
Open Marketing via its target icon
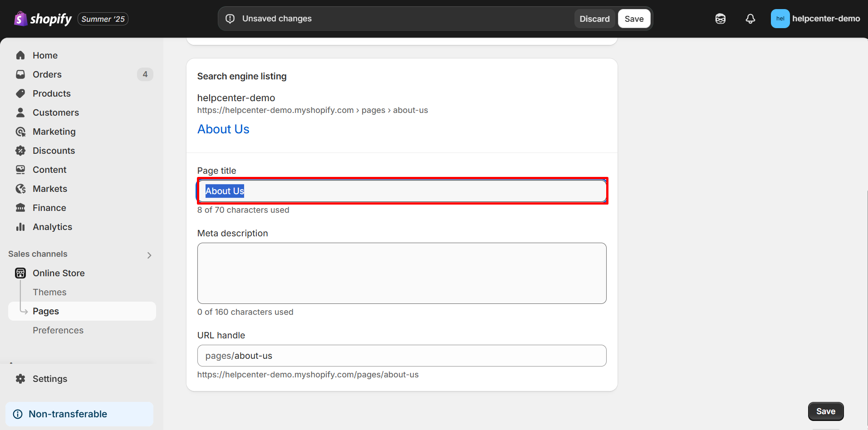20,132
